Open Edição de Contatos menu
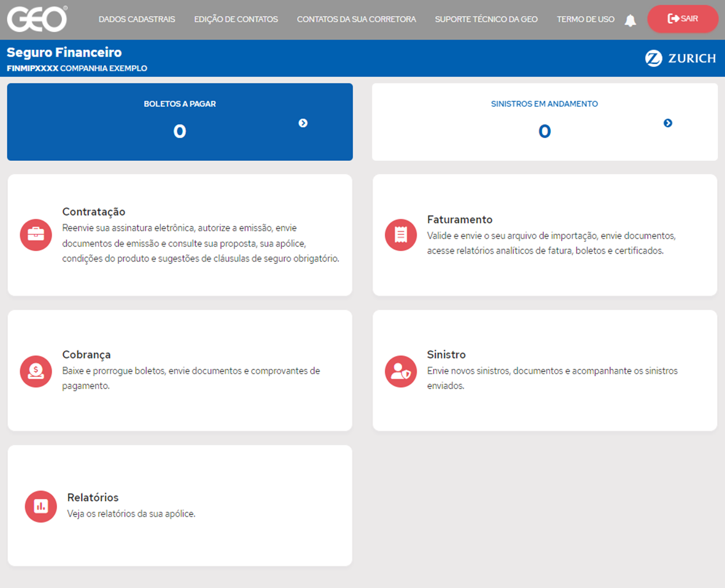The height and width of the screenshot is (588, 725). coord(236,20)
